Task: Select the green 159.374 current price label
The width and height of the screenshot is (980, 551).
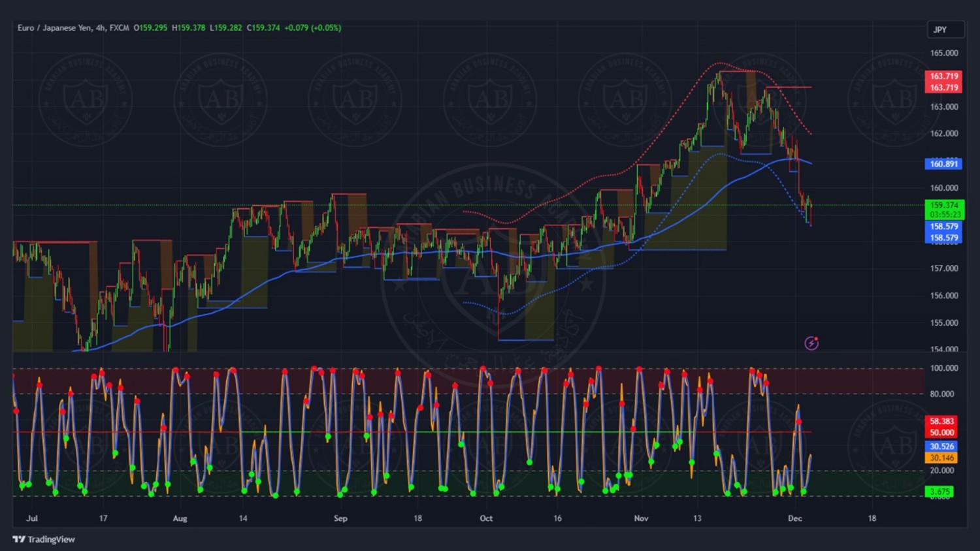Action: 944,205
